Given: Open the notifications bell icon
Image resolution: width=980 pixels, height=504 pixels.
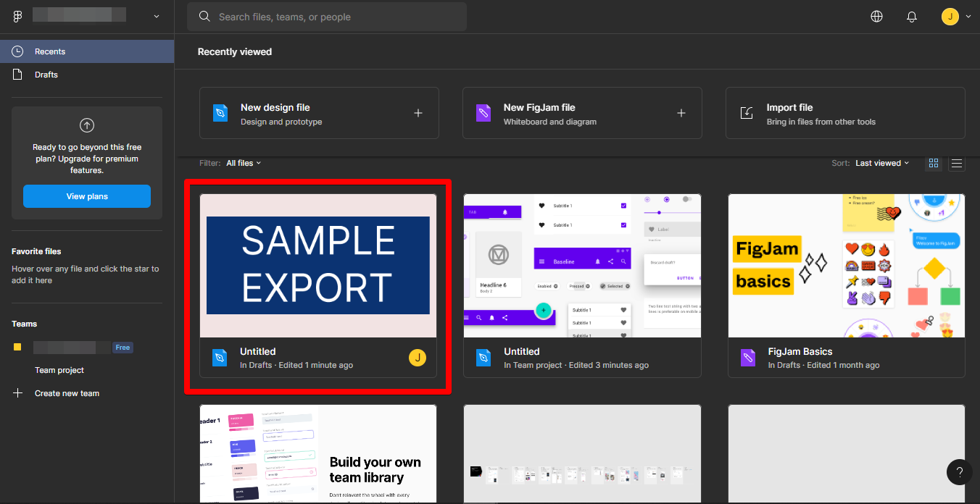Looking at the screenshot, I should click(x=912, y=17).
